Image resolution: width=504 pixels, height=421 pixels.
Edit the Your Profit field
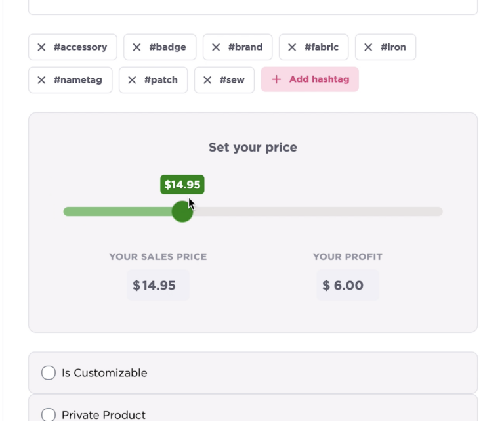(x=348, y=285)
